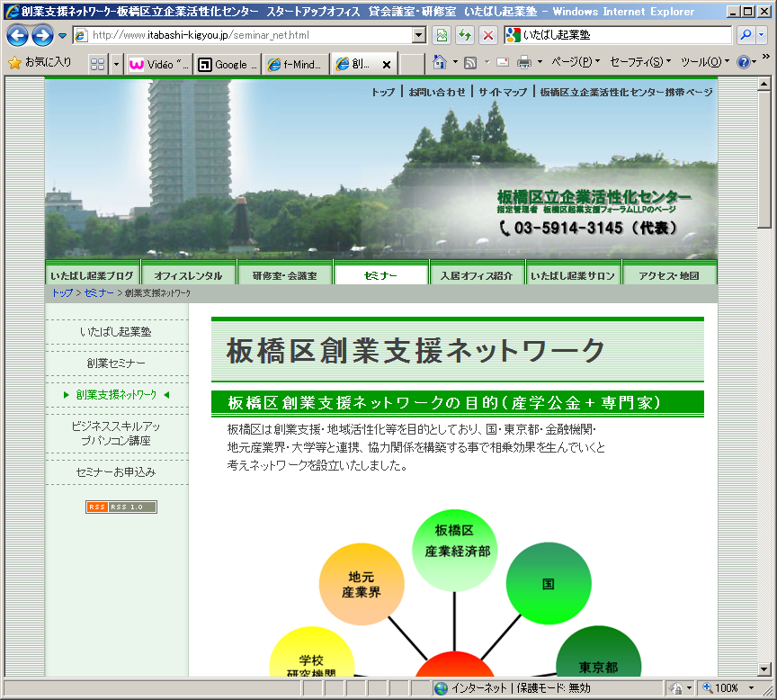
Task: Click the アクセス・地図 navigation tab
Action: point(669,275)
